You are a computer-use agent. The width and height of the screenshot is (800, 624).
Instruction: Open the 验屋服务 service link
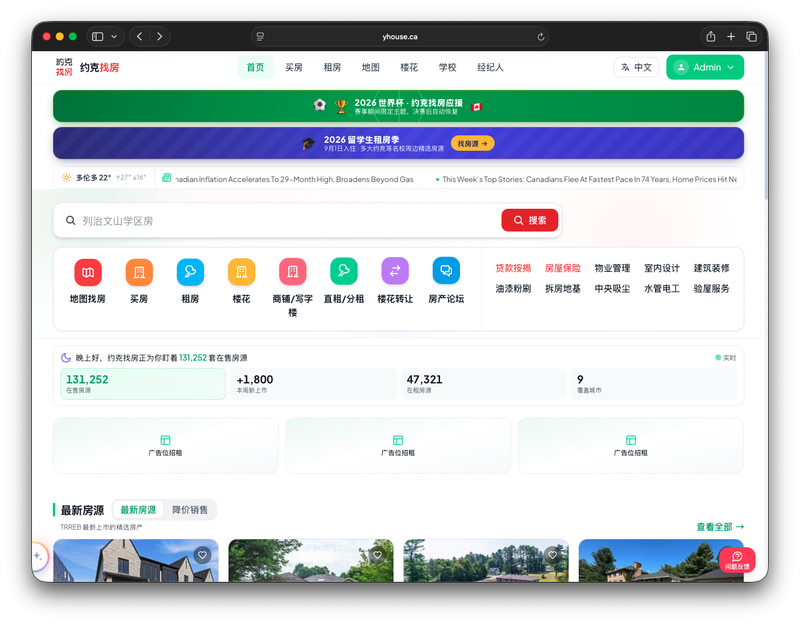(x=711, y=288)
